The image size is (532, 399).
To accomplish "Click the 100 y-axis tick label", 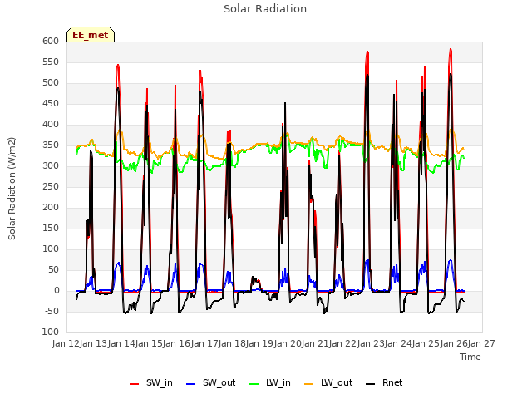I will (51, 249).
